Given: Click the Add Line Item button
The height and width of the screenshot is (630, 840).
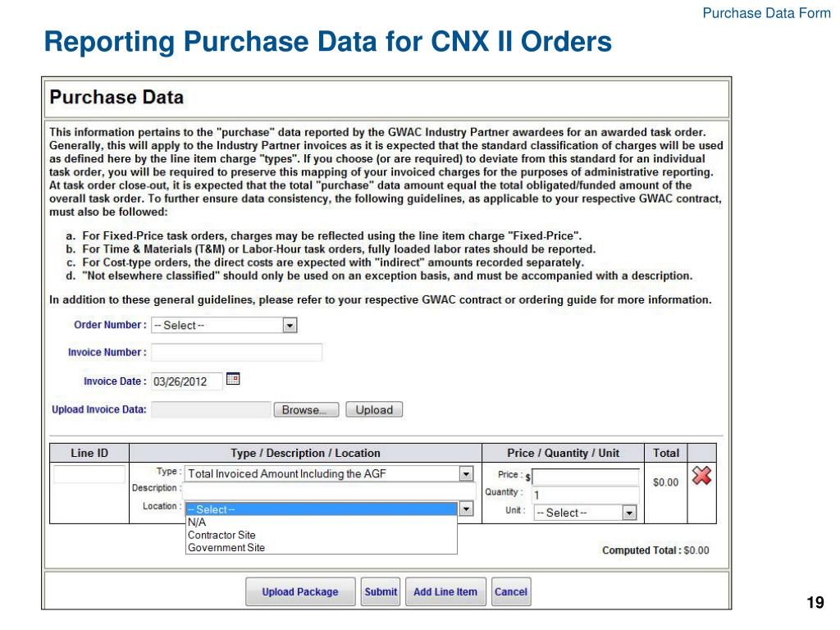Looking at the screenshot, I should (445, 592).
